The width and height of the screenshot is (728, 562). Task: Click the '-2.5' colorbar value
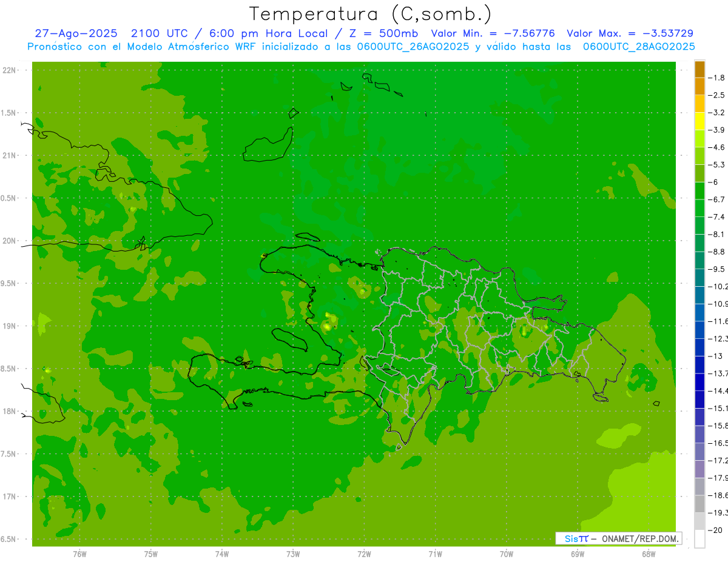pos(716,95)
